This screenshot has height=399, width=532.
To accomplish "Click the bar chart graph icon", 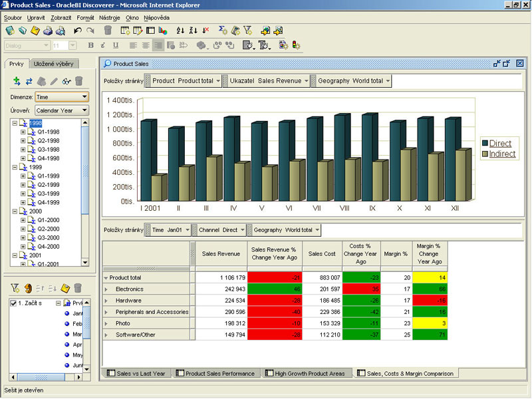I will (163, 31).
